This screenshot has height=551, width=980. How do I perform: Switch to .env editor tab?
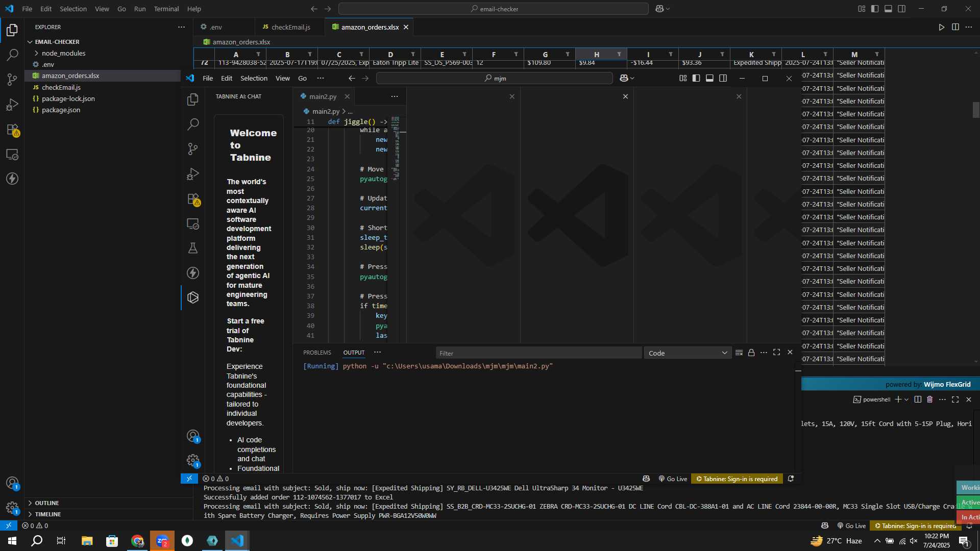tap(215, 27)
